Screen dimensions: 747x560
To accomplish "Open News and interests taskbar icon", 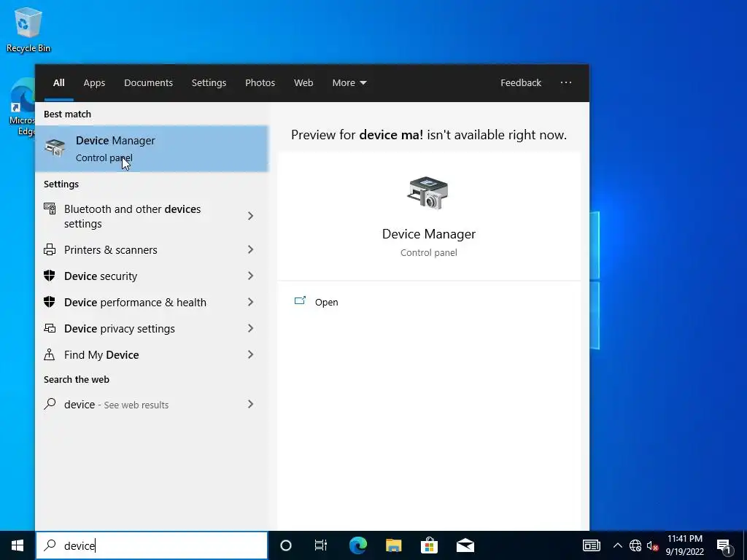I will point(591,545).
